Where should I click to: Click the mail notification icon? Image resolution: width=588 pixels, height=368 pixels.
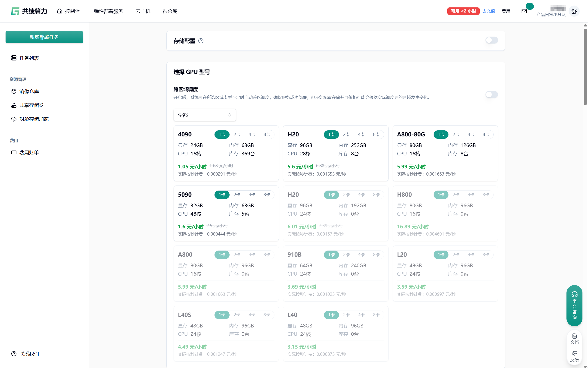[524, 11]
